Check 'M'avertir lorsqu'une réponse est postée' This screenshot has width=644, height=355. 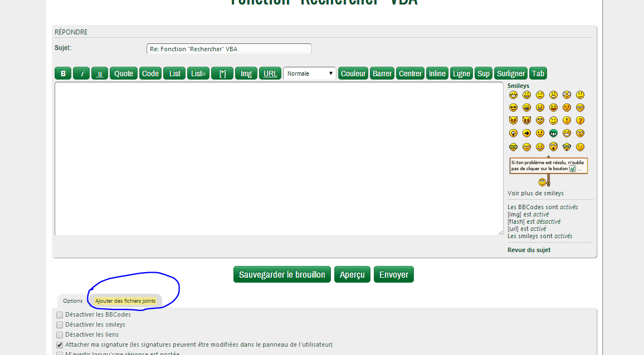point(60,353)
